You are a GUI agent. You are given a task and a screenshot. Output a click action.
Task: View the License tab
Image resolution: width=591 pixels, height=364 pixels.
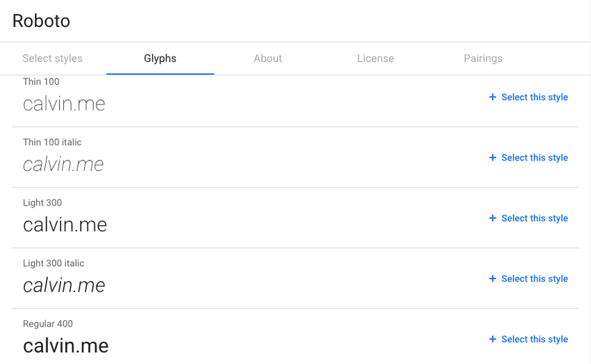375,58
